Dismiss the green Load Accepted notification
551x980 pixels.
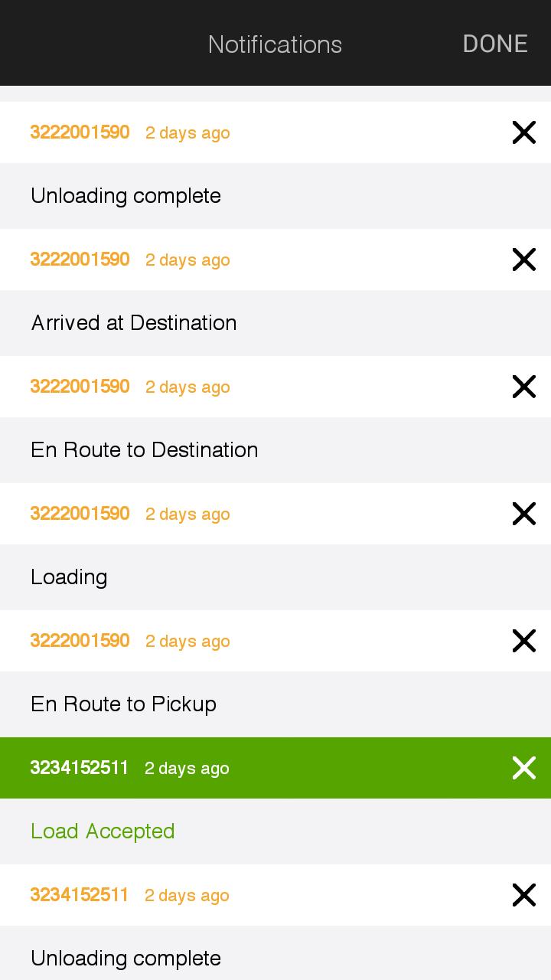pyautogui.click(x=523, y=768)
